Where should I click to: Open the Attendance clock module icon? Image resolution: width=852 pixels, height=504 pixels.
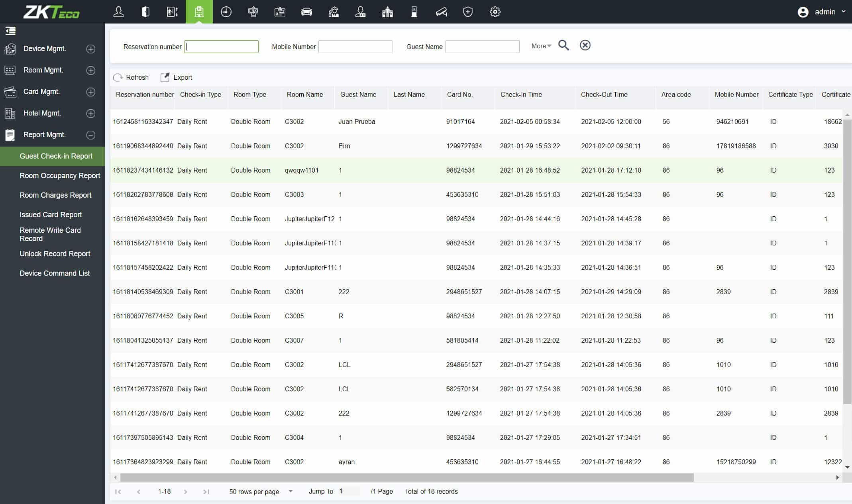coord(226,12)
